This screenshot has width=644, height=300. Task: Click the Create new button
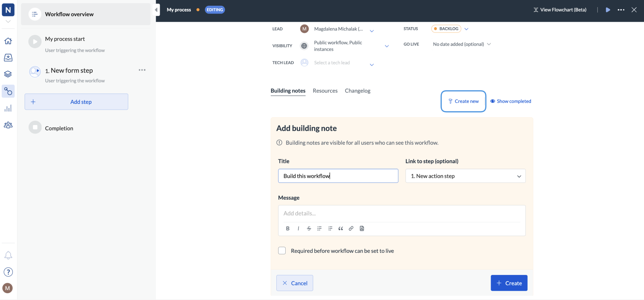[464, 101]
